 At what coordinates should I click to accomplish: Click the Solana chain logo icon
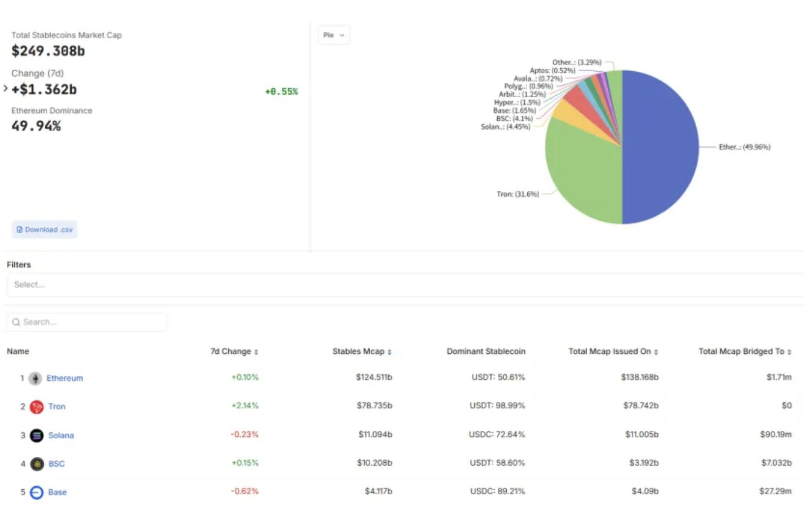click(x=36, y=436)
